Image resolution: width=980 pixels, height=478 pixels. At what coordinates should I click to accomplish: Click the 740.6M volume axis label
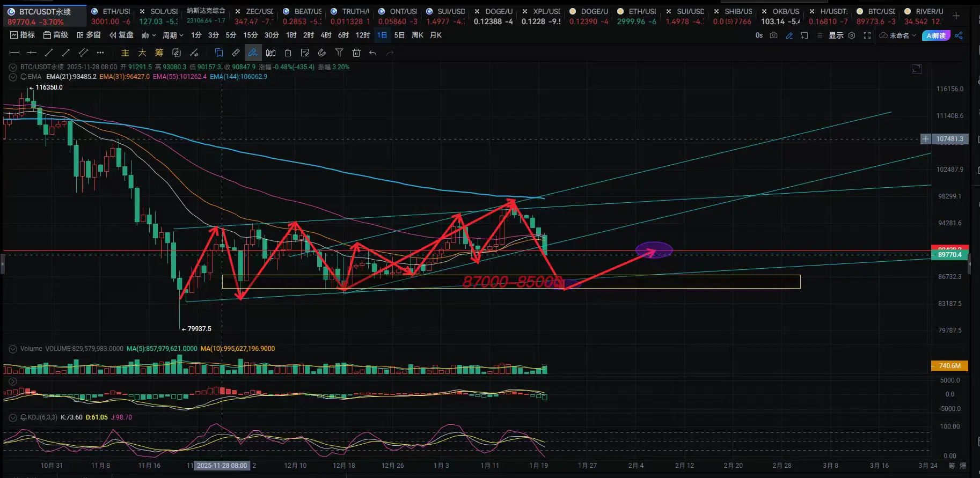coord(950,366)
